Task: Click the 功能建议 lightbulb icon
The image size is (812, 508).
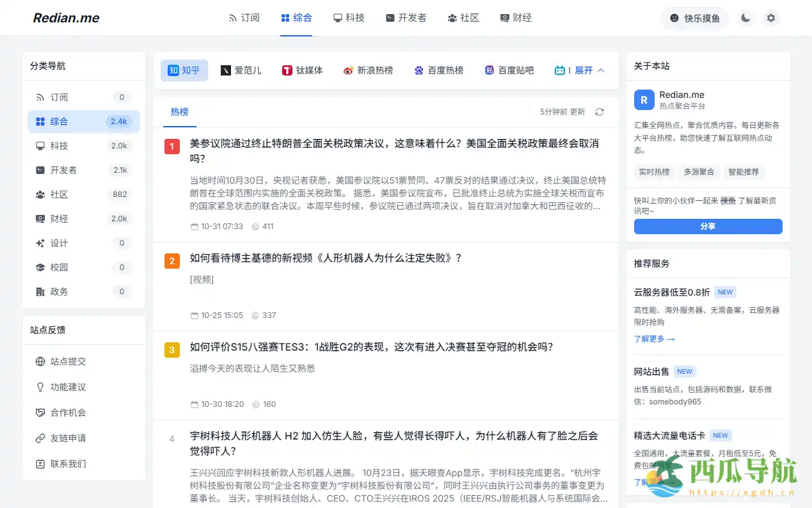Action: coord(40,386)
